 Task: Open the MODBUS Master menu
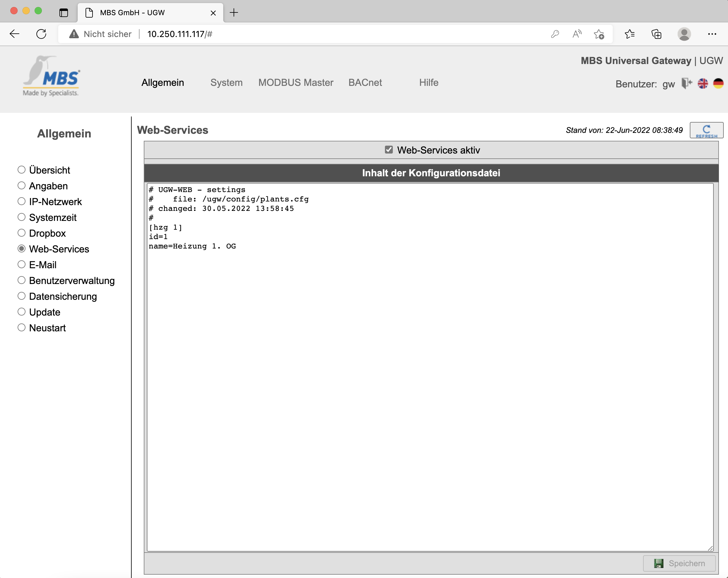[295, 83]
